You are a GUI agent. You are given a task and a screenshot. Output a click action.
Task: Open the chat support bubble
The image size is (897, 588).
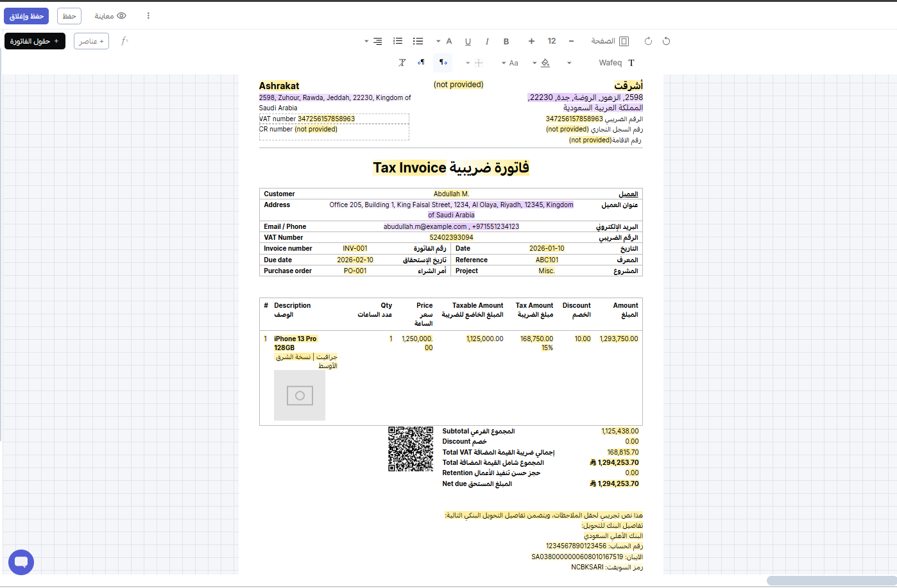coord(21,562)
